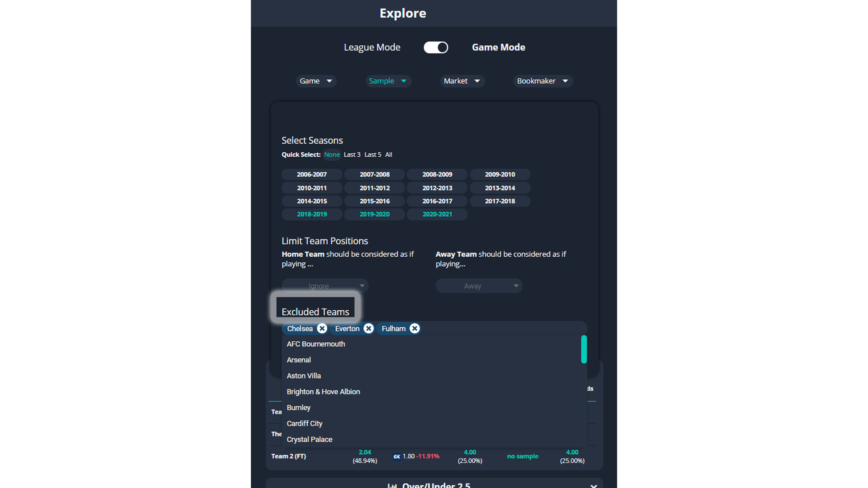Open the Away Team position dropdown
The image size is (868, 488).
pos(479,286)
